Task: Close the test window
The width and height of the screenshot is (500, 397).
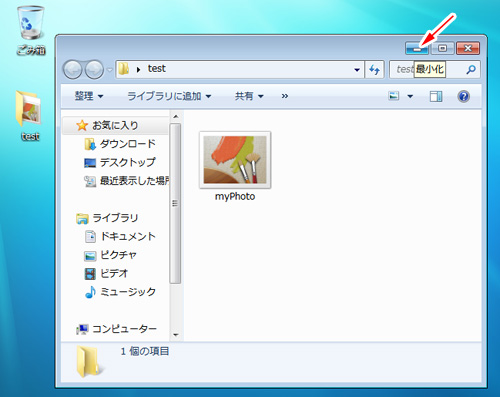Action: pyautogui.click(x=468, y=49)
